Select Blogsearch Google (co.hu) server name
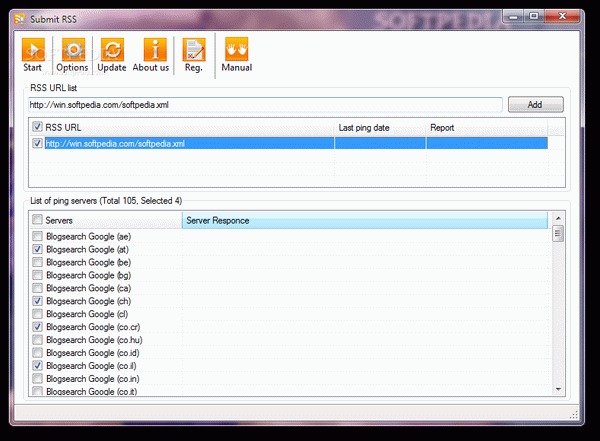Screen dimensions: 600x441 (x=94, y=340)
